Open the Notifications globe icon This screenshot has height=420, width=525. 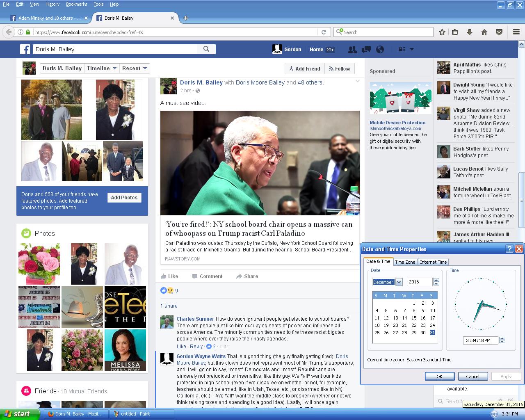pos(380,50)
